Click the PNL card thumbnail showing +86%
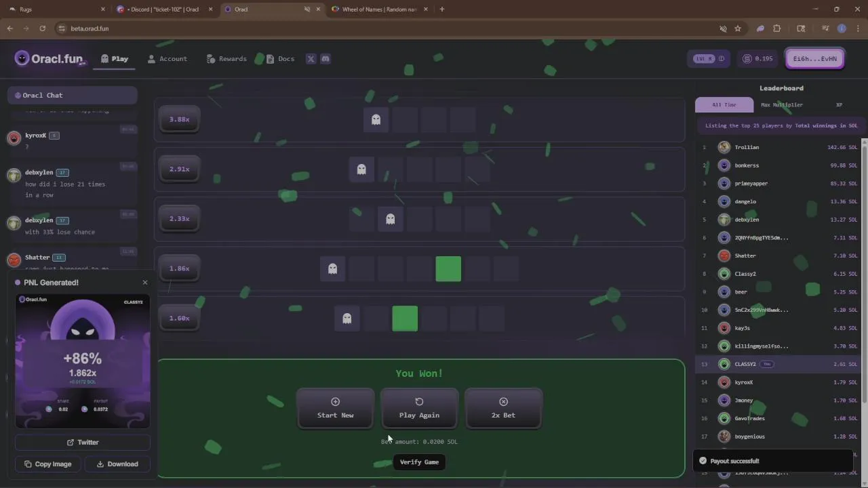868x488 pixels. pos(83,361)
